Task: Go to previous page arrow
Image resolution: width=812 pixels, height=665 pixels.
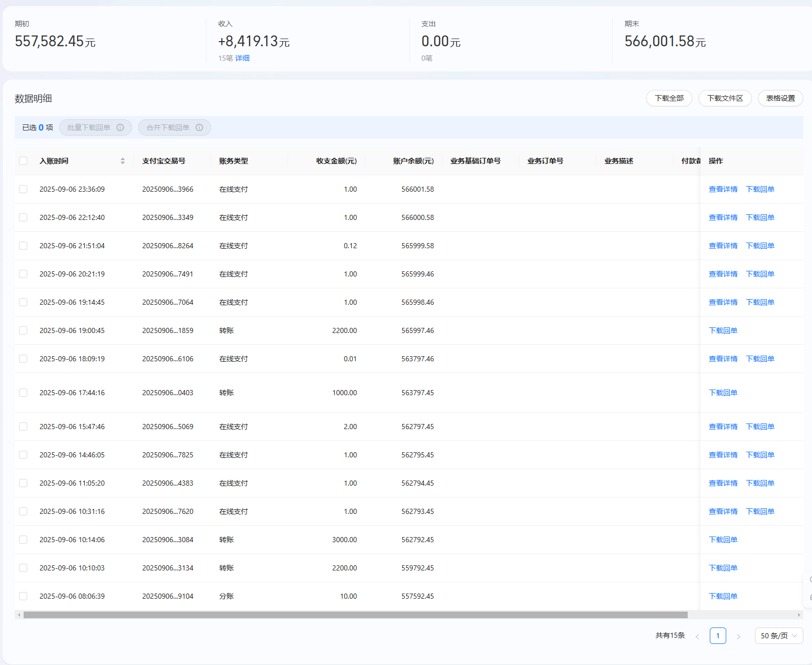Action: coord(697,636)
